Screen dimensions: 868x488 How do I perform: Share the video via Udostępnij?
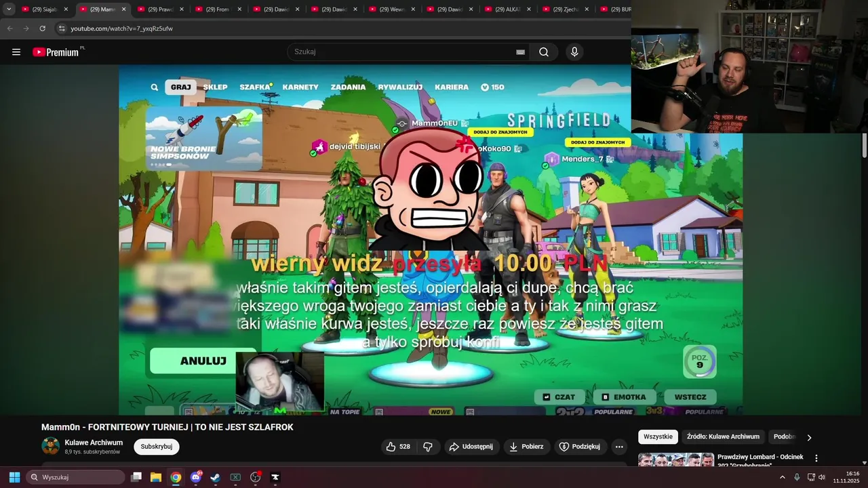coord(472,447)
